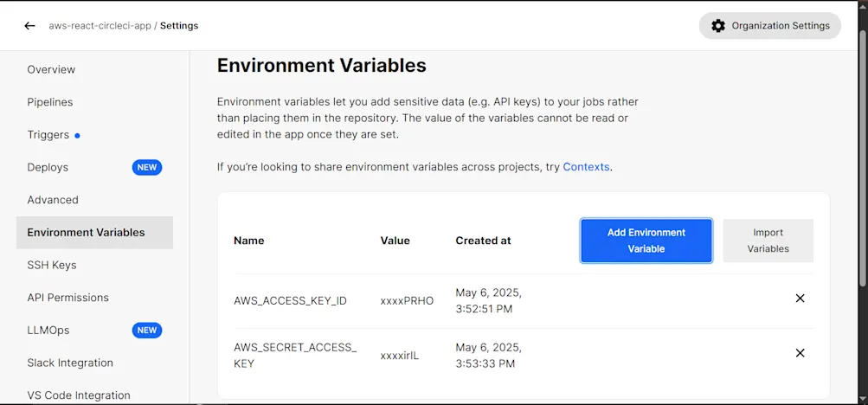The width and height of the screenshot is (868, 405).
Task: Click the aws-react-circleci-app breadcrumb
Action: 100,26
